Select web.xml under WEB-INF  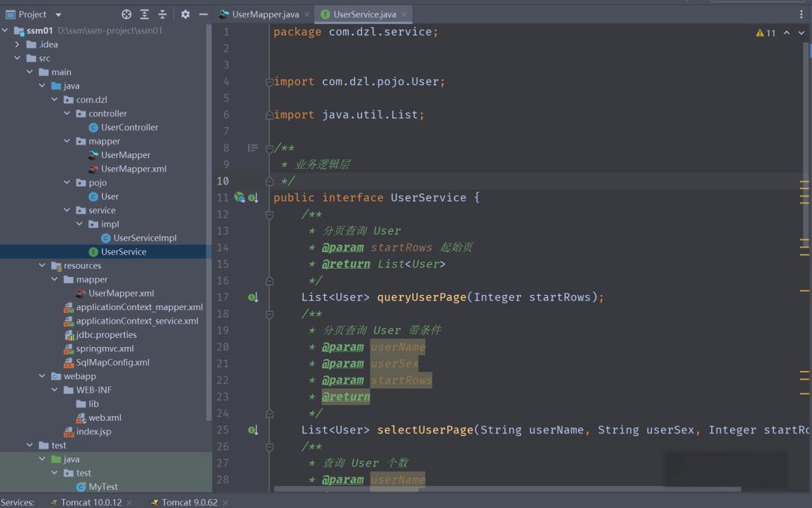tap(105, 418)
